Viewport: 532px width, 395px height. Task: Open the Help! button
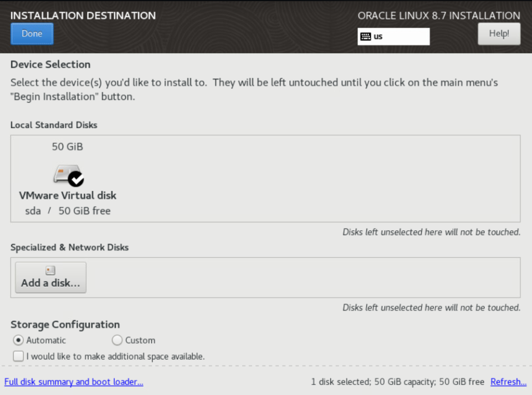click(499, 34)
